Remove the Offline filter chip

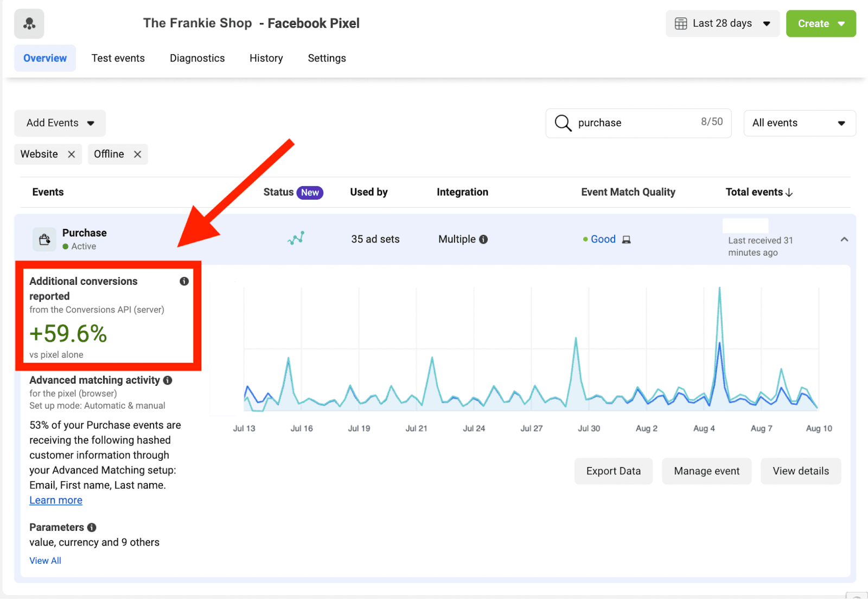click(x=138, y=154)
